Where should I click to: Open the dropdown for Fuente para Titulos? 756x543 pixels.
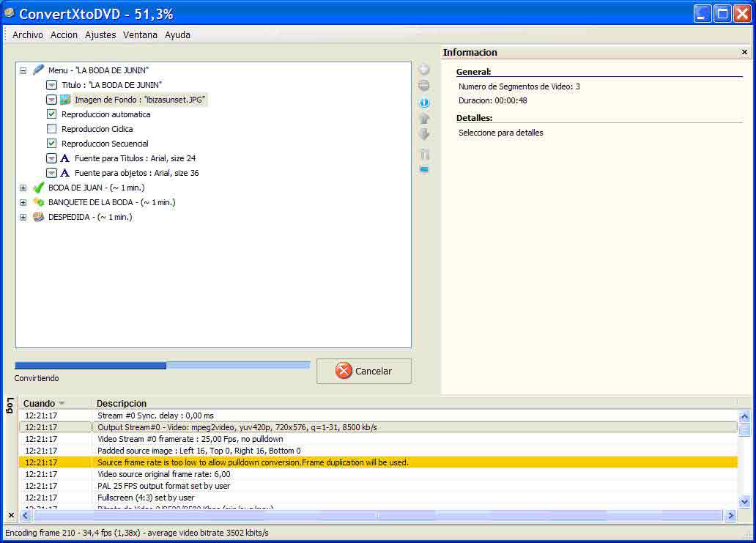click(x=51, y=158)
